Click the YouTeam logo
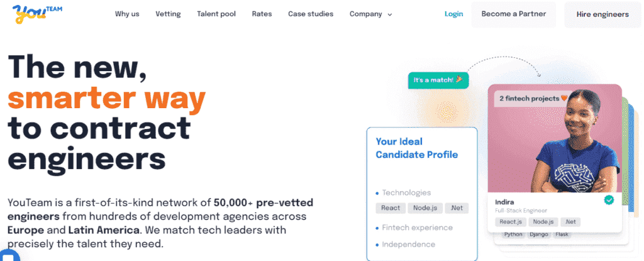The width and height of the screenshot is (644, 261). coord(37,14)
